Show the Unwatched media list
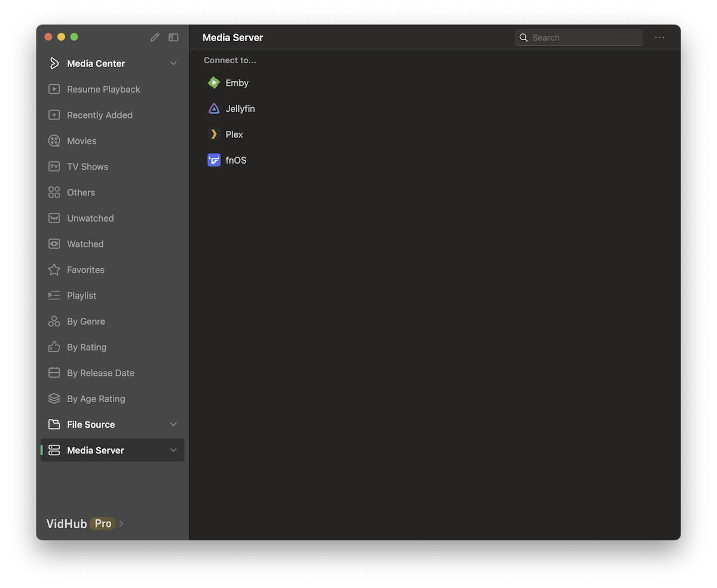The height and width of the screenshot is (588, 717). click(90, 218)
